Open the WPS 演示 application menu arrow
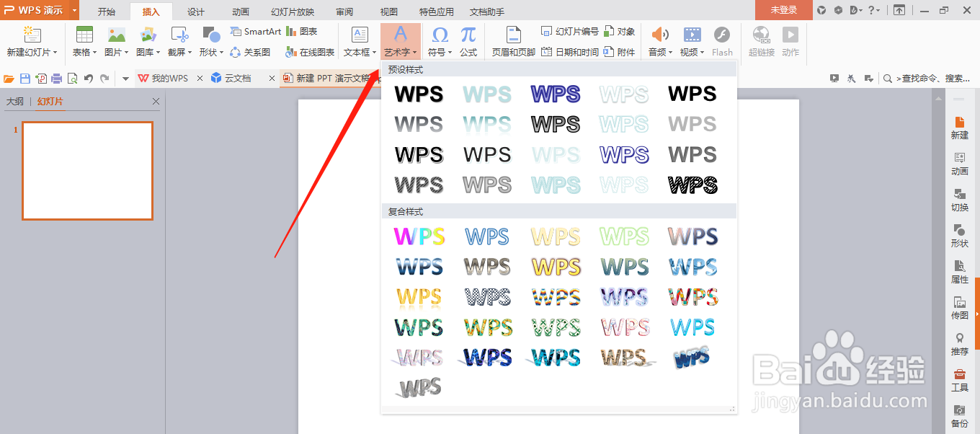 click(x=74, y=10)
